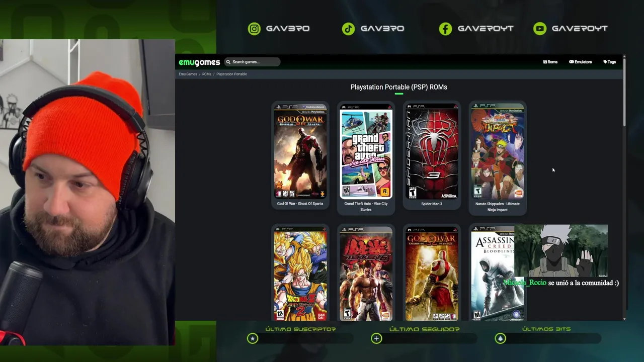Click the plus icon under Último Seguidor

coord(376,338)
